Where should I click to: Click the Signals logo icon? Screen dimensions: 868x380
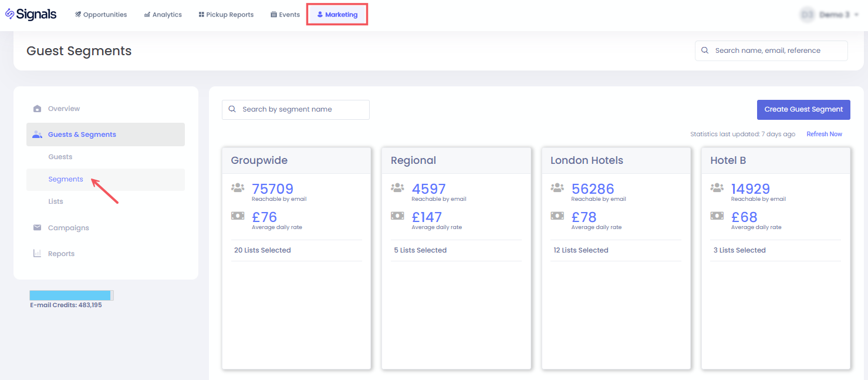click(10, 14)
